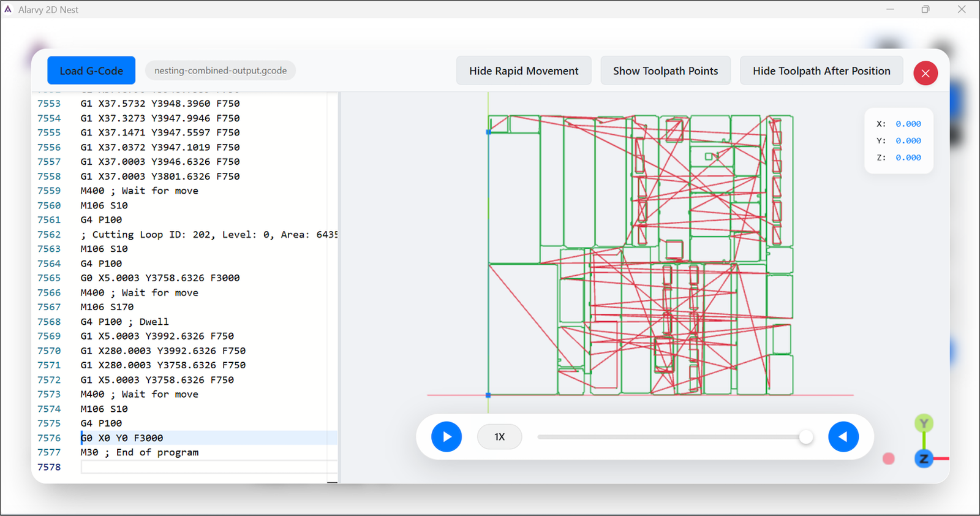The height and width of the screenshot is (516, 980).
Task: Toggle Hide Toolpath After Position
Action: pyautogui.click(x=821, y=70)
